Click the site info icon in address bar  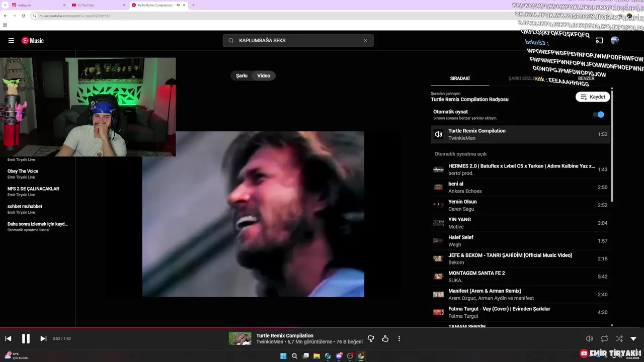34,16
